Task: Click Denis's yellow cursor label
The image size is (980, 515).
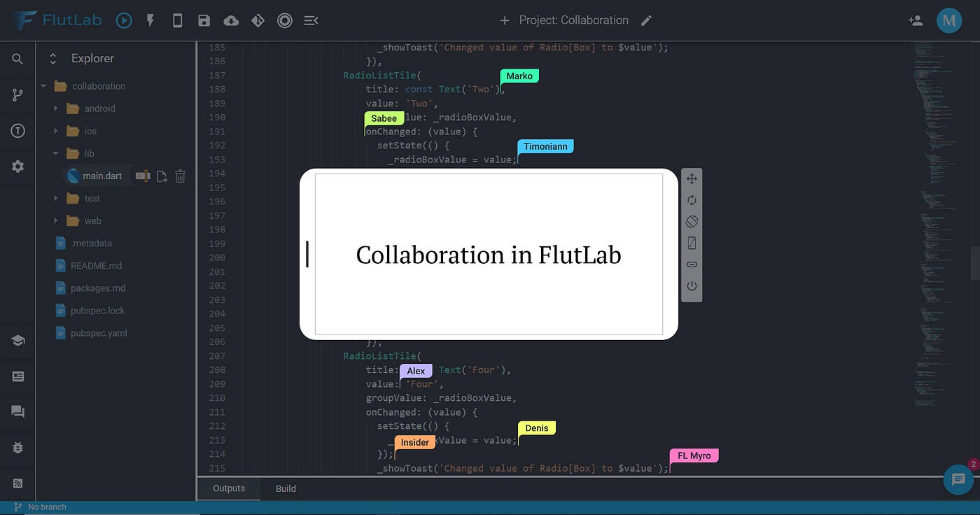Action: tap(537, 428)
